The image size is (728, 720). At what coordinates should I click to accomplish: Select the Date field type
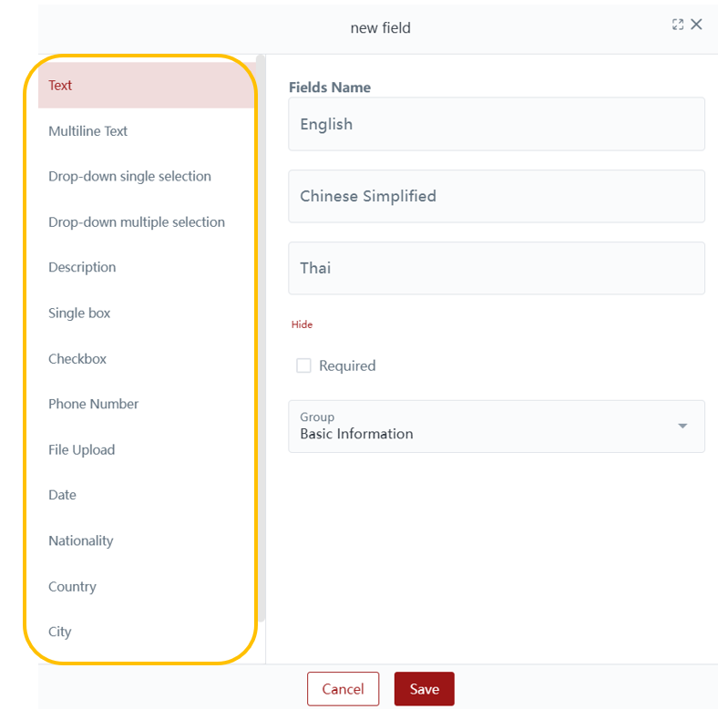[x=62, y=495]
